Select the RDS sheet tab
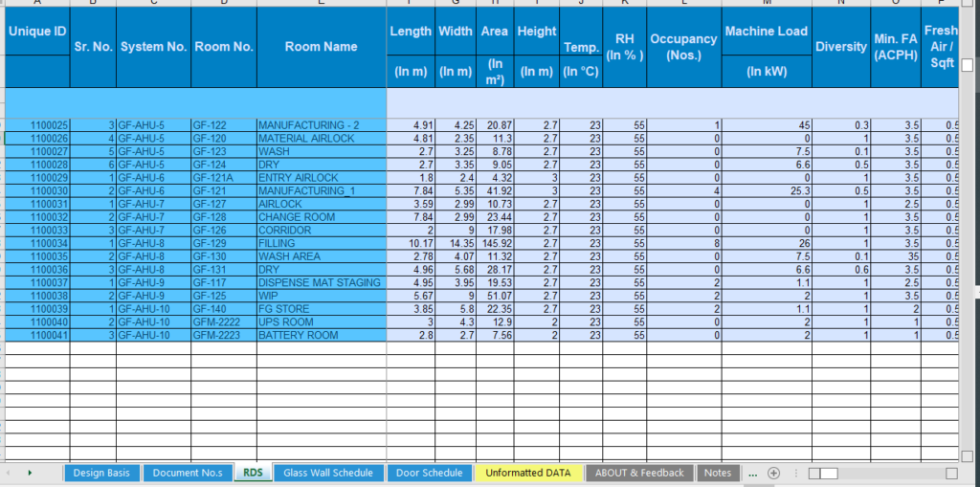This screenshot has width=980, height=487. [x=253, y=473]
